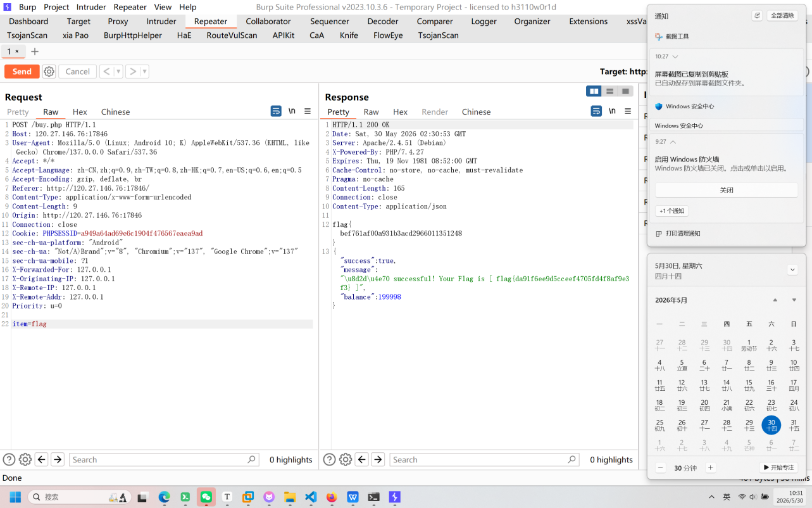Open Response search settings gear

pos(346,460)
